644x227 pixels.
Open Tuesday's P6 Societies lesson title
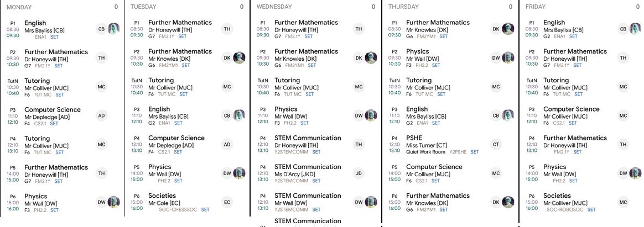tap(164, 196)
